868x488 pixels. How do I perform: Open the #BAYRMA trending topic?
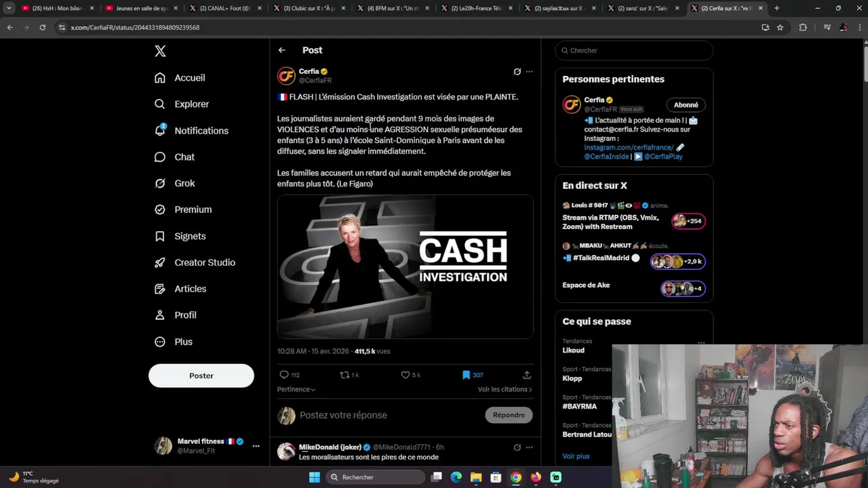point(580,406)
